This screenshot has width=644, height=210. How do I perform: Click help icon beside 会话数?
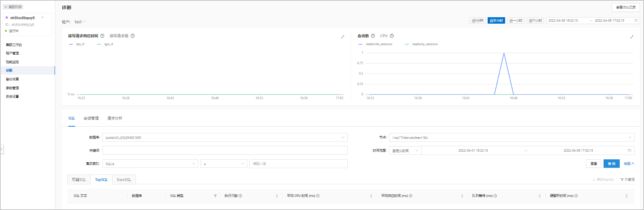point(373,36)
